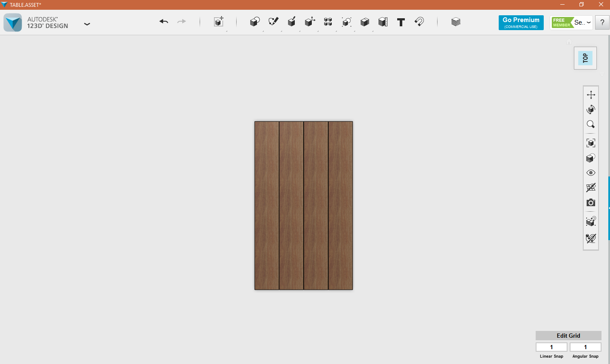Image resolution: width=610 pixels, height=364 pixels.
Task: Select the Orbit tool in the sidebar
Action: point(590,109)
